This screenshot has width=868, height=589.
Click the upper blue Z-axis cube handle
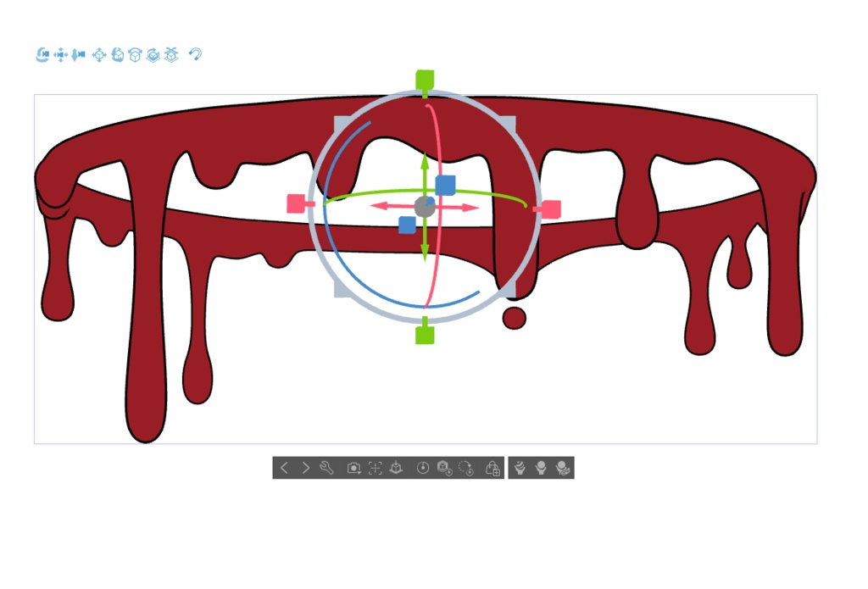(x=446, y=186)
